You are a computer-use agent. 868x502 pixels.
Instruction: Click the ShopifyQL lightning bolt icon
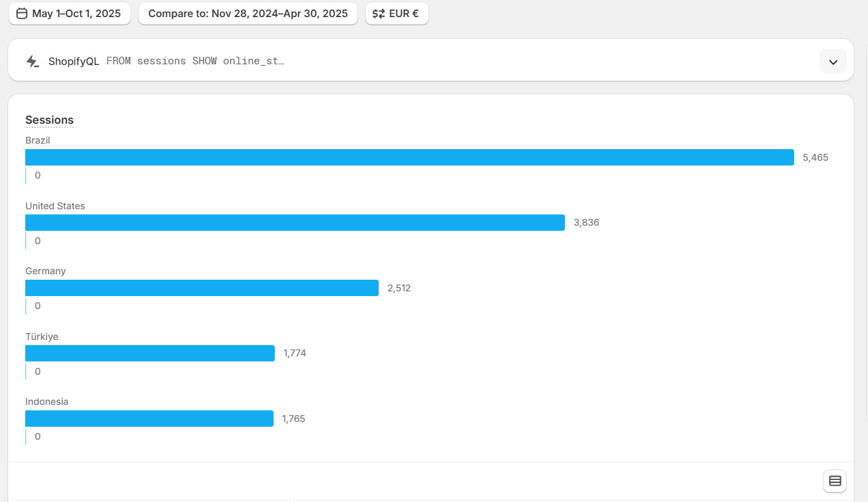click(x=33, y=62)
